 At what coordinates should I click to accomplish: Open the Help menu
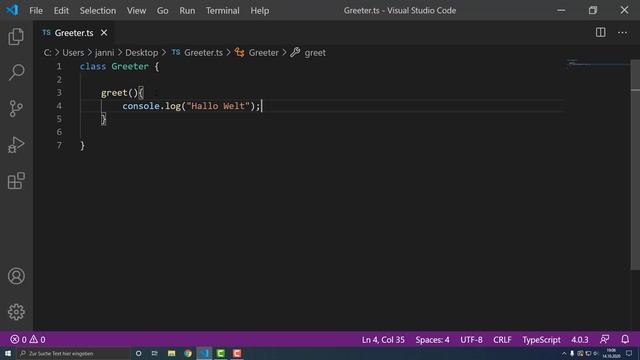(260, 10)
